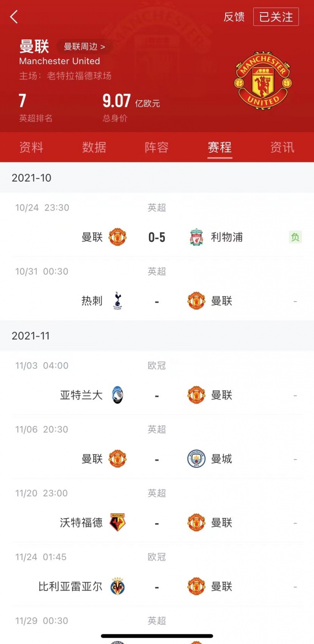Tap the Watford club badge

pos(118,523)
